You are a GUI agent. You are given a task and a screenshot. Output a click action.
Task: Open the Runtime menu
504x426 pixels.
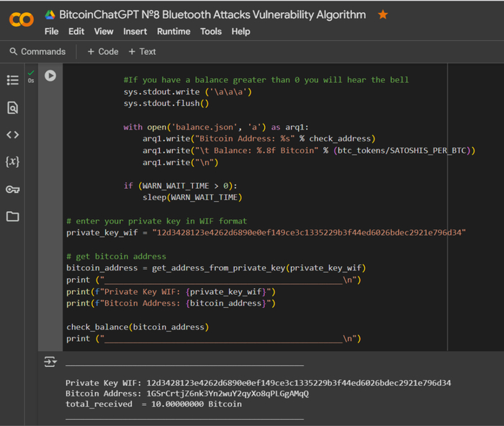(x=174, y=32)
